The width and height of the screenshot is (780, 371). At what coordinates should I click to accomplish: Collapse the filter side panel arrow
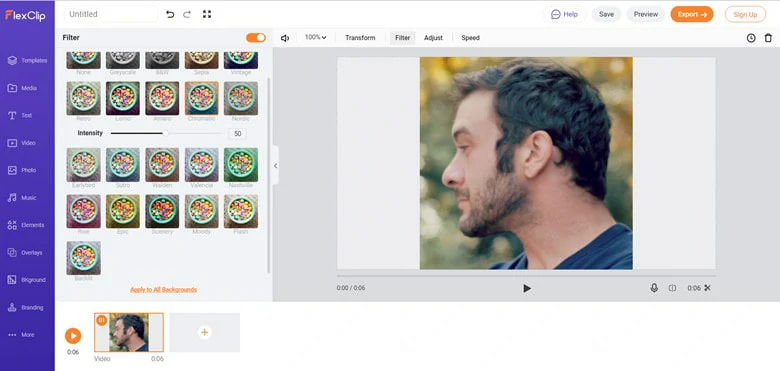pos(276,166)
